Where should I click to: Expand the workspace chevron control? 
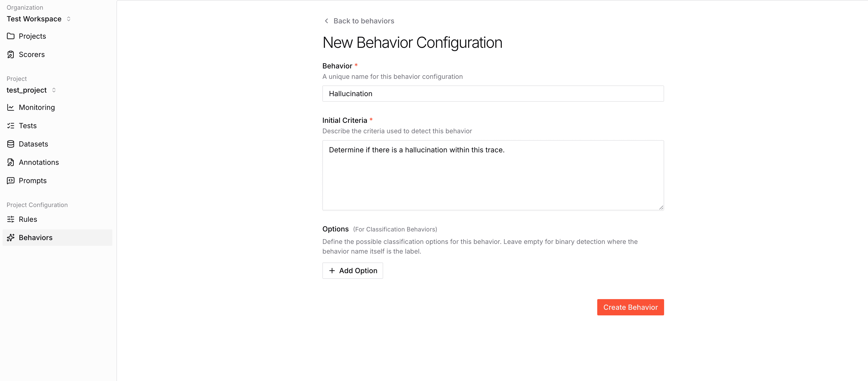coord(68,19)
